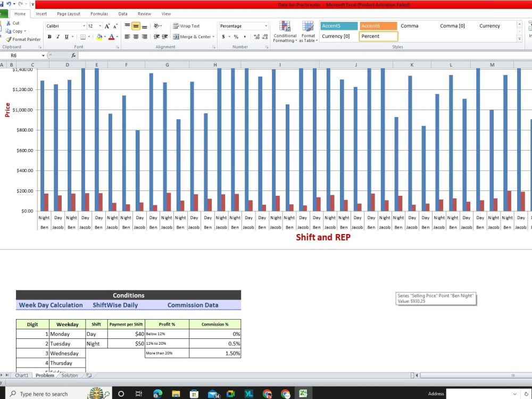Pick the Fill Color yellow swatch

(x=98, y=38)
